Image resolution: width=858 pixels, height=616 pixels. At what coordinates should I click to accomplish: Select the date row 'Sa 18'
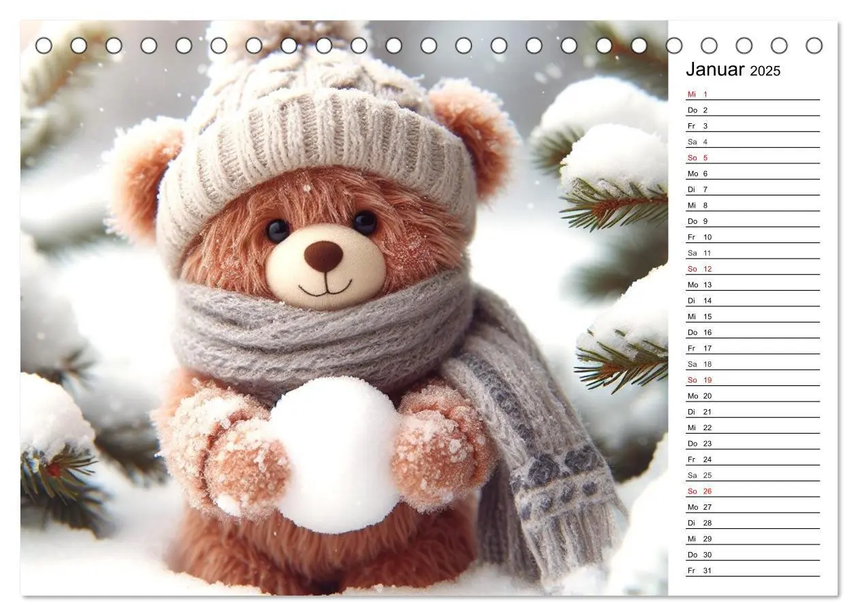[752, 364]
